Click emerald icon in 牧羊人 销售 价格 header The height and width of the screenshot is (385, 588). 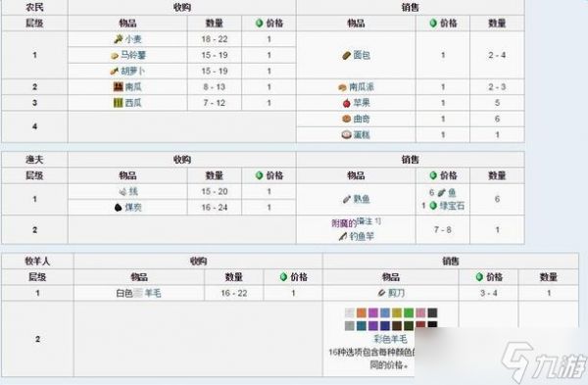pyautogui.click(x=479, y=277)
